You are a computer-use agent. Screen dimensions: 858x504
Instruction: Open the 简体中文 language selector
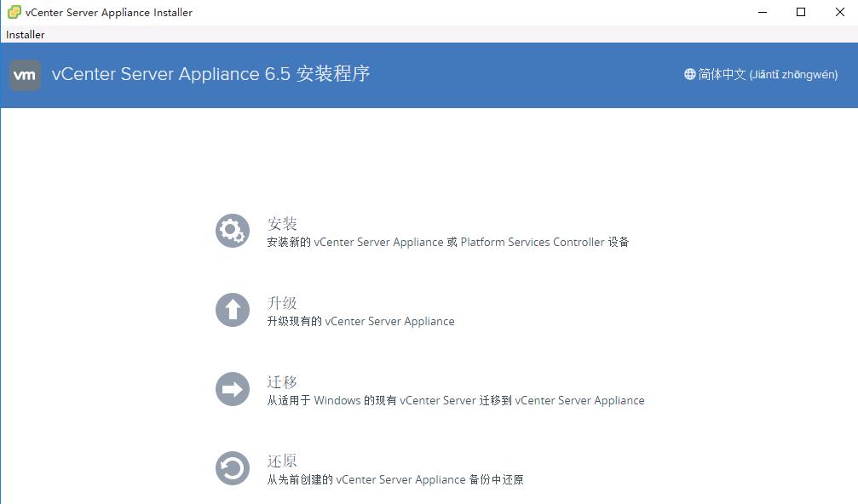click(x=761, y=74)
